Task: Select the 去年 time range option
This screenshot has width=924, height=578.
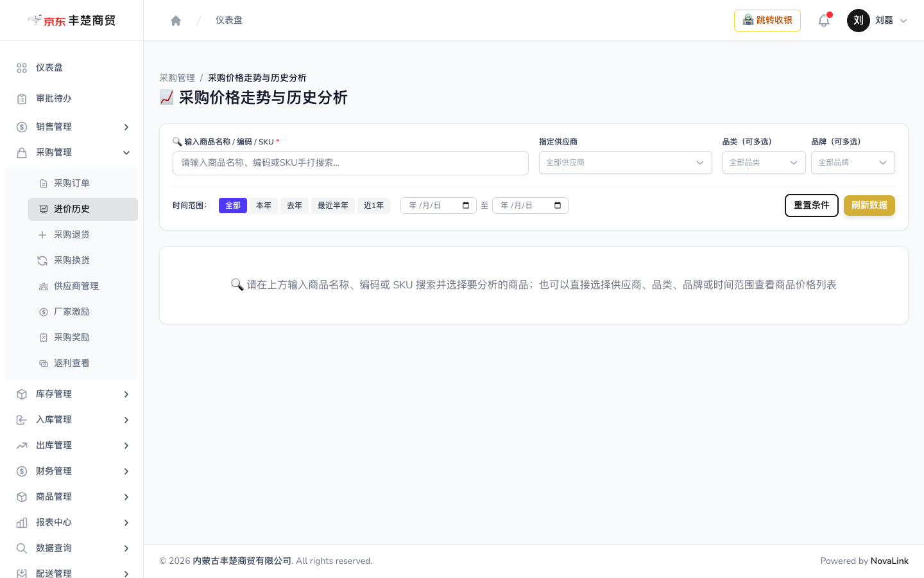Action: [295, 206]
